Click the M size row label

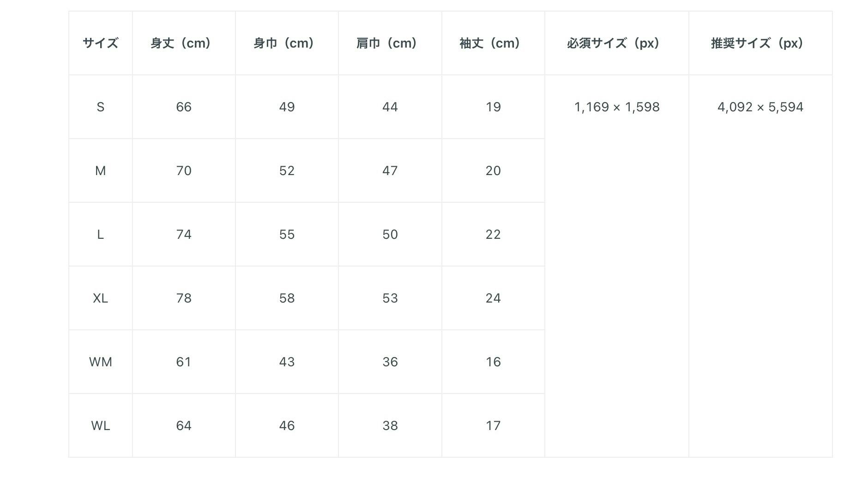100,171
